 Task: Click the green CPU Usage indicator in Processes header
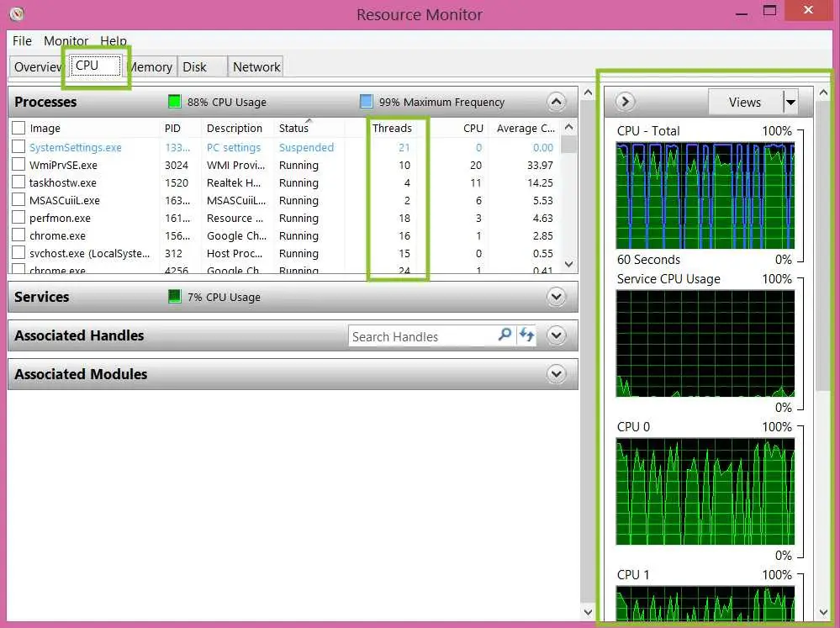(175, 101)
